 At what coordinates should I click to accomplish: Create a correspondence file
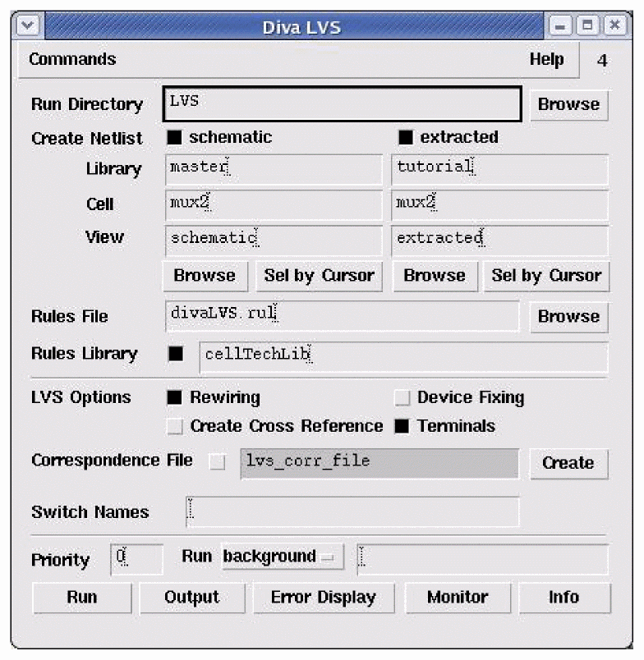pyautogui.click(x=568, y=464)
